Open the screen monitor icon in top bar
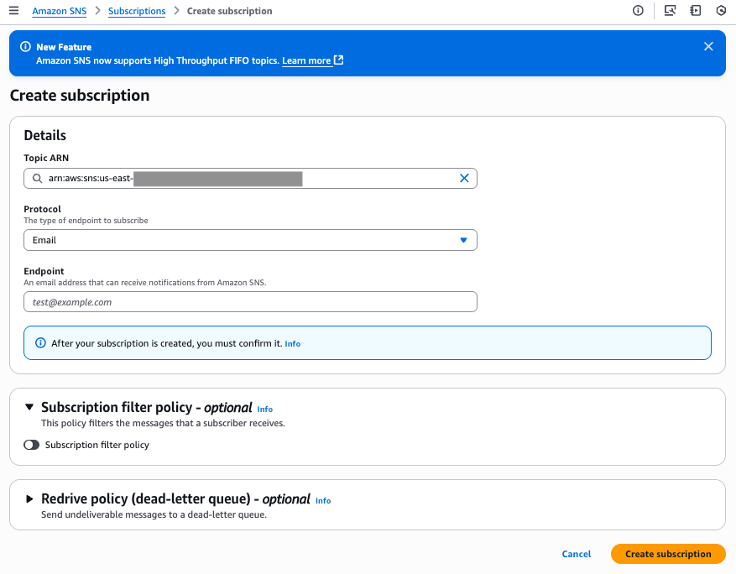The height and width of the screenshot is (574, 736). (670, 11)
